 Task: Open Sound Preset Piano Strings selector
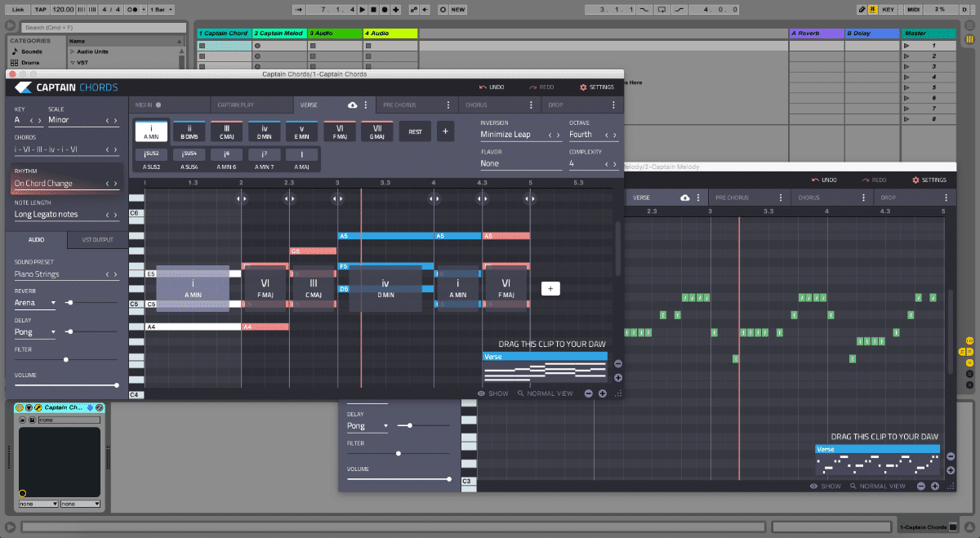(x=66, y=274)
